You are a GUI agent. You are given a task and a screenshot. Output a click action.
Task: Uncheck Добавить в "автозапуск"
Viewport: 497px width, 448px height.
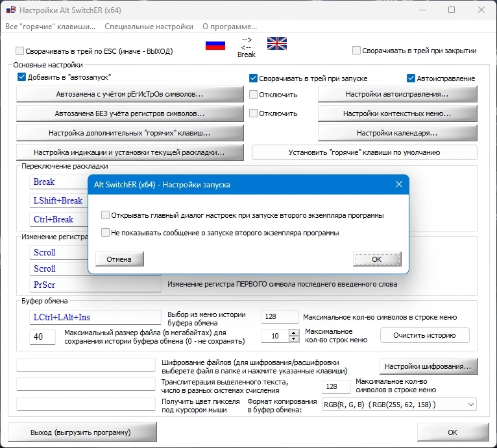coord(21,77)
